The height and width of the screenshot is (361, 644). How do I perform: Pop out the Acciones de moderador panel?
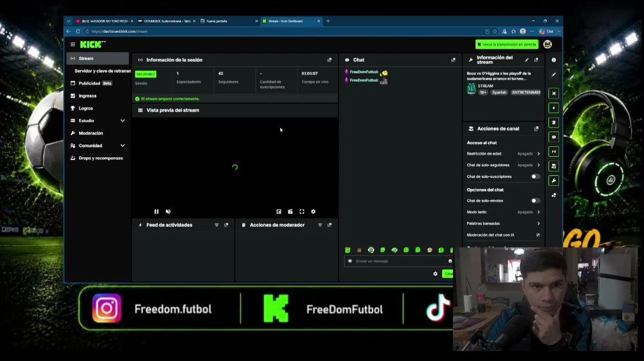pyautogui.click(x=330, y=225)
